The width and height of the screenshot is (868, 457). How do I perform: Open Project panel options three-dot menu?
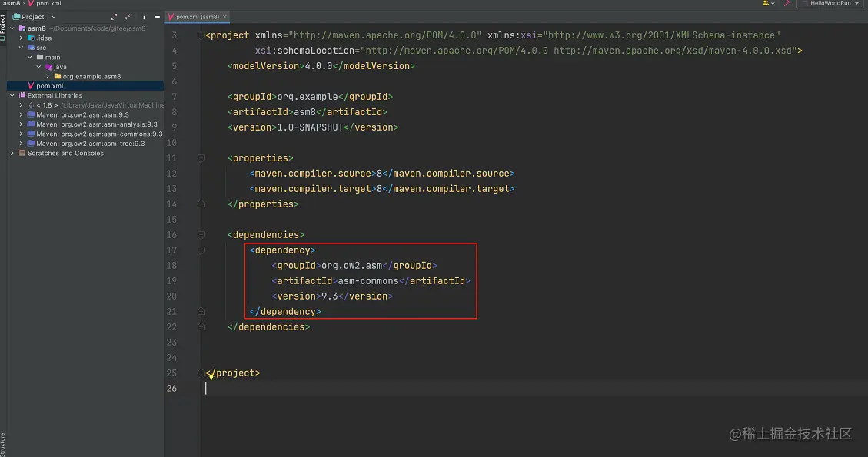click(144, 17)
